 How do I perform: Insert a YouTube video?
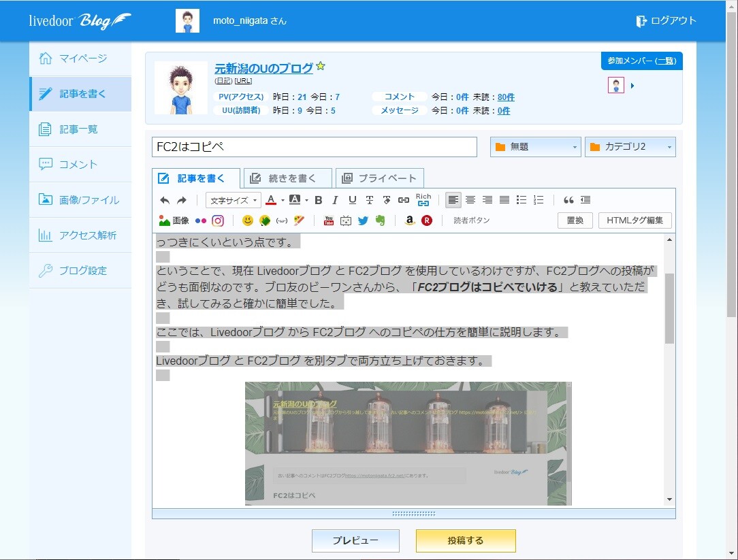coord(329,220)
